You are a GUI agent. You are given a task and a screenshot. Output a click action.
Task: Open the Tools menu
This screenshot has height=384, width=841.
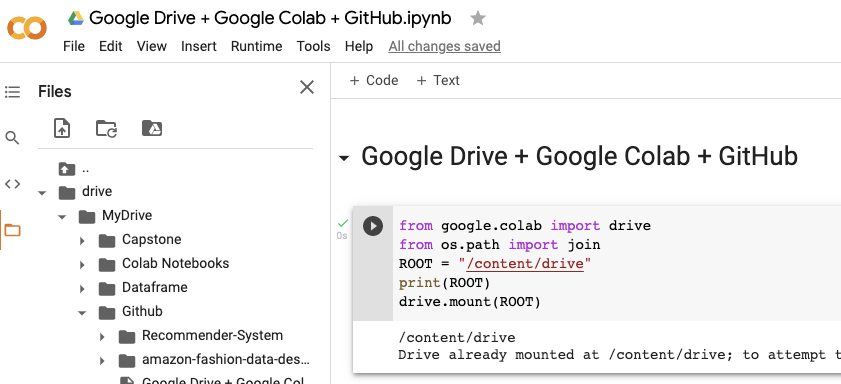[x=314, y=47]
